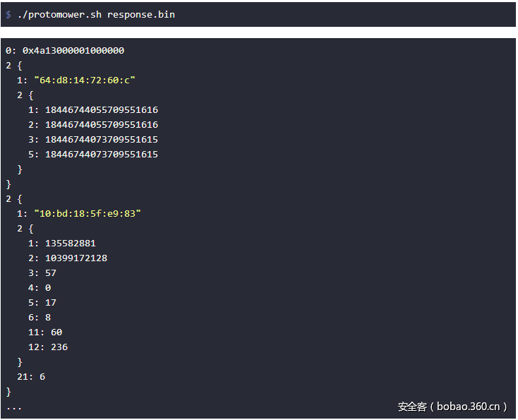Click the MAC address string 64:d8:14:72:60:c

click(85, 80)
